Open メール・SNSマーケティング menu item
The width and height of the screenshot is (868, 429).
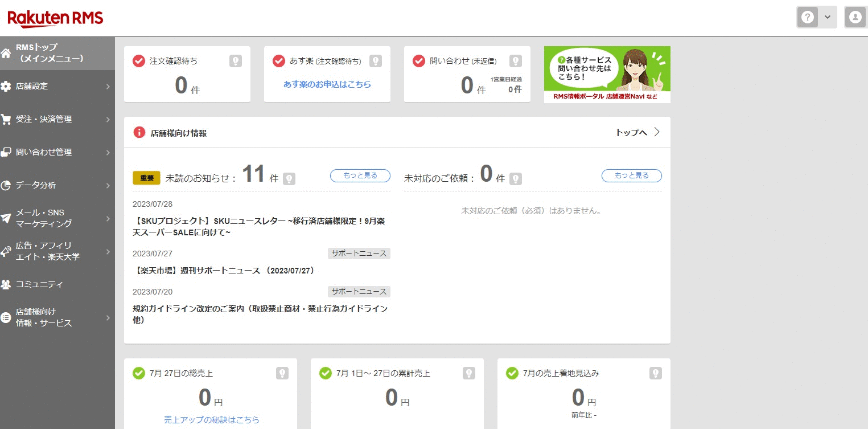click(57, 219)
